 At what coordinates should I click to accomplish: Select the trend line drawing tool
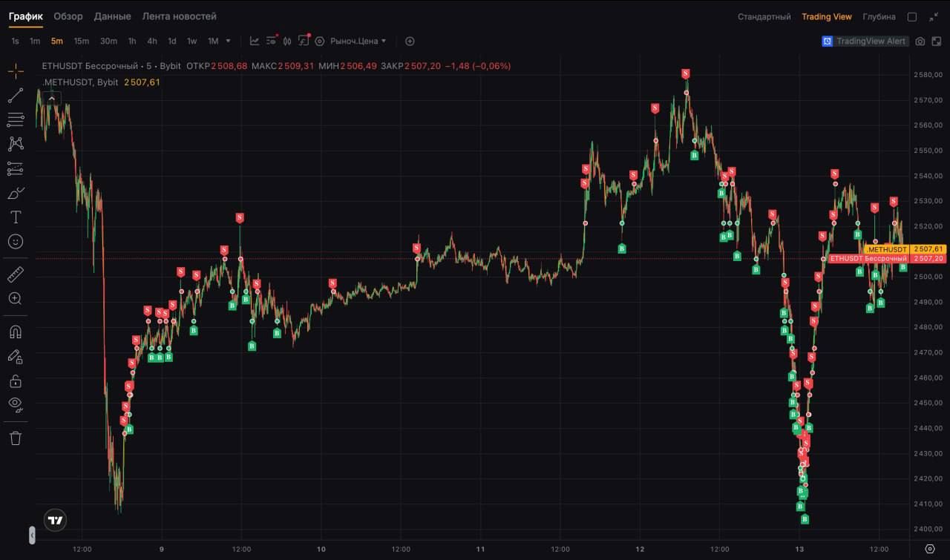point(16,95)
